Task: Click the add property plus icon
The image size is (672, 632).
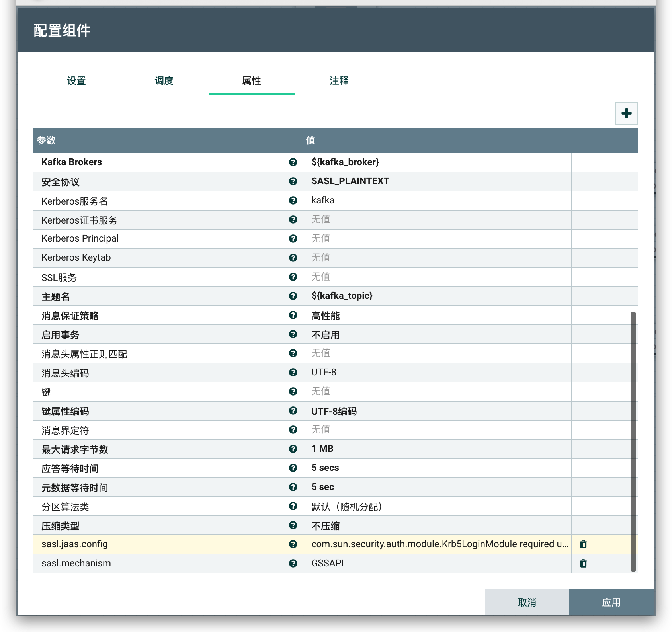Action: point(626,113)
